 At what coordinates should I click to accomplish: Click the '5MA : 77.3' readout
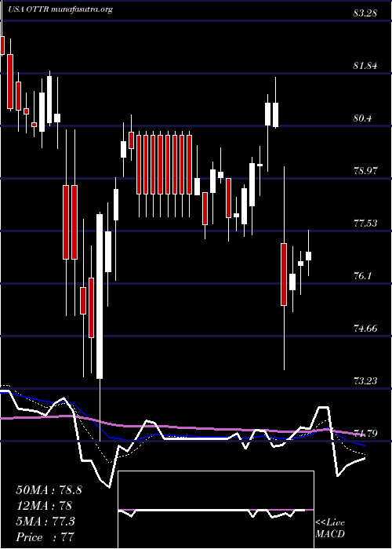point(45,522)
